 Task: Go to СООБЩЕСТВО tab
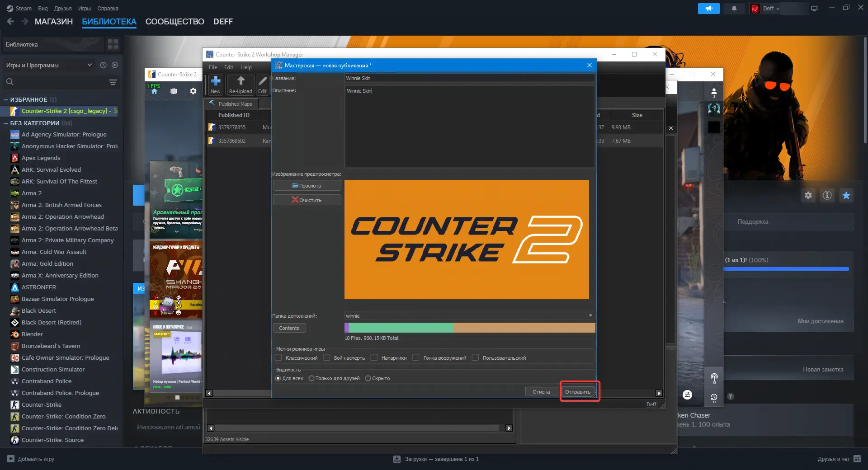(x=175, y=22)
